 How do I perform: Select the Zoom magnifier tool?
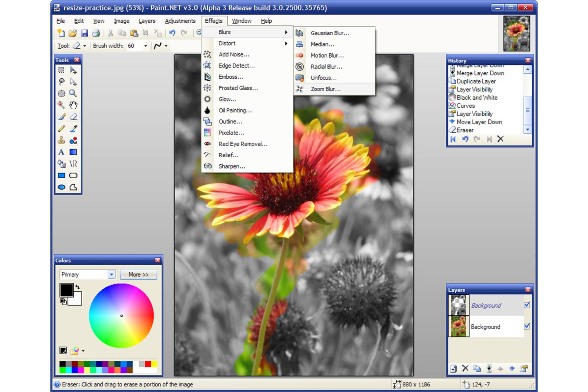(x=73, y=93)
